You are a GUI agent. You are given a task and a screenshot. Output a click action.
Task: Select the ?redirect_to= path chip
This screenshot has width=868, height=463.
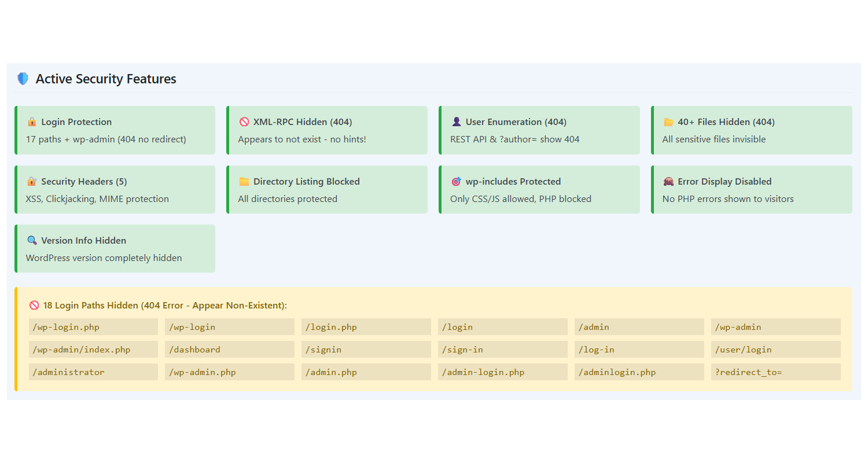[x=775, y=372]
